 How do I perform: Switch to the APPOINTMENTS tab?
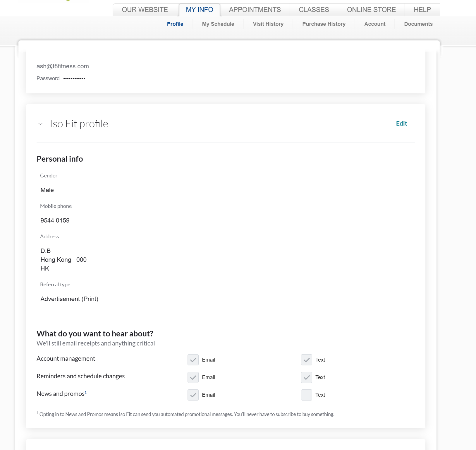pos(255,10)
